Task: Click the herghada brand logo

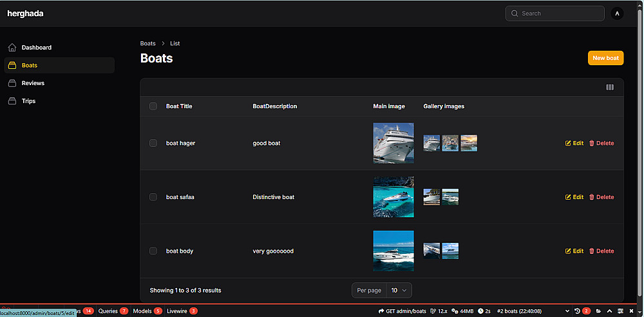Action: tap(26, 14)
